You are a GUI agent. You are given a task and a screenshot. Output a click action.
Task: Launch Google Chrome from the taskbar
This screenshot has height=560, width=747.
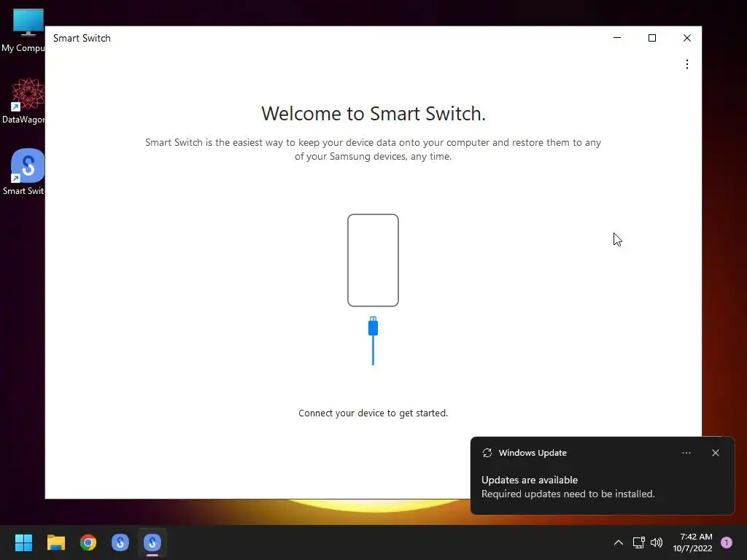click(x=88, y=542)
